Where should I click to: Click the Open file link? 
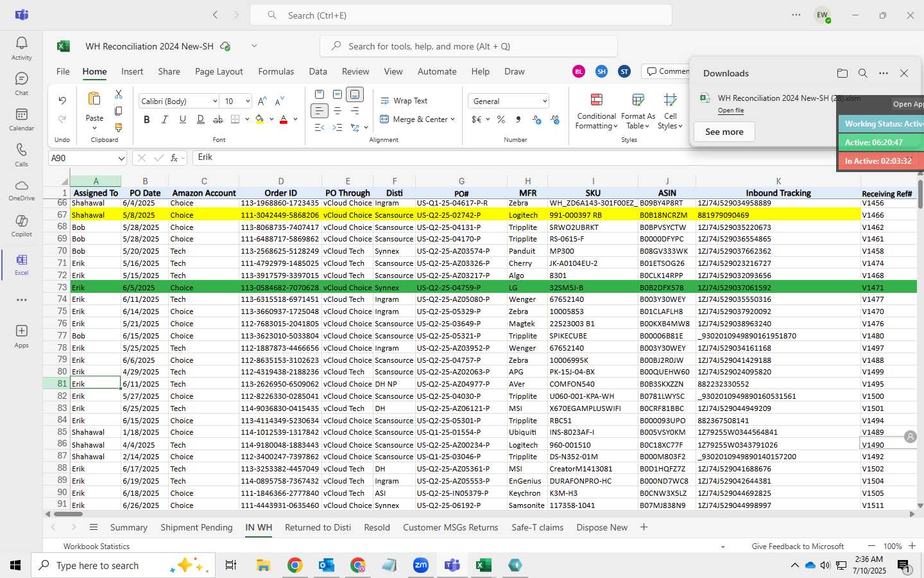[731, 110]
